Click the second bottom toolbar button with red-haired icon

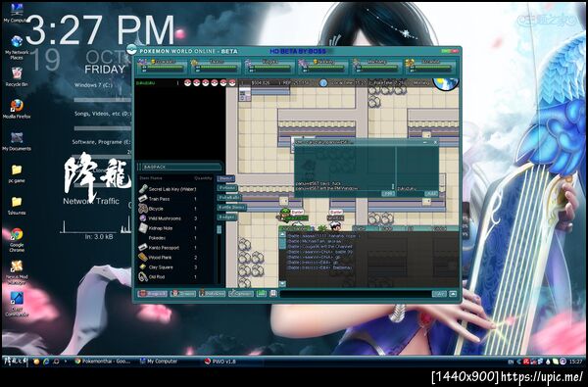coord(183,294)
